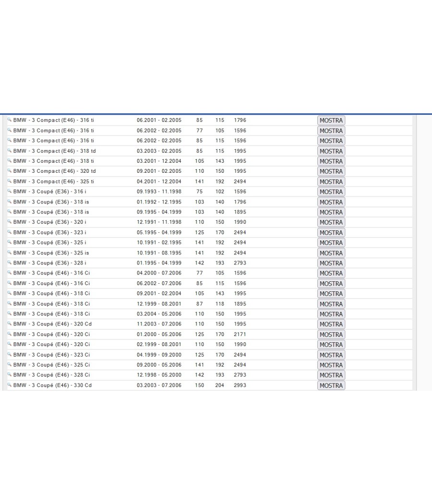The image size is (432, 504).
Task: Click date range '12.1998 - 05.2000'
Action: click(x=159, y=375)
